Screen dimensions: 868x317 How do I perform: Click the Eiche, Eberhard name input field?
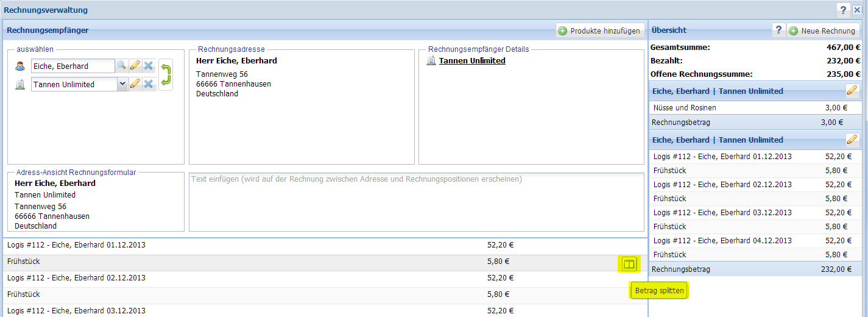(72, 66)
